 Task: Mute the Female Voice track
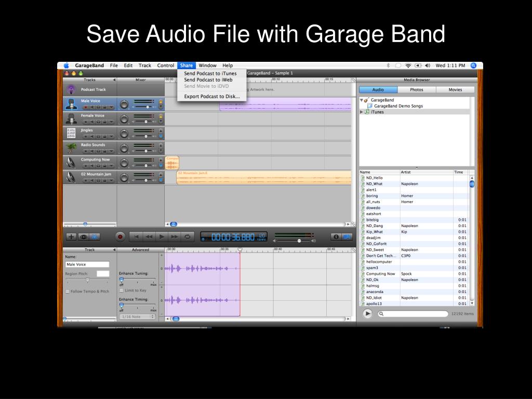pos(91,122)
